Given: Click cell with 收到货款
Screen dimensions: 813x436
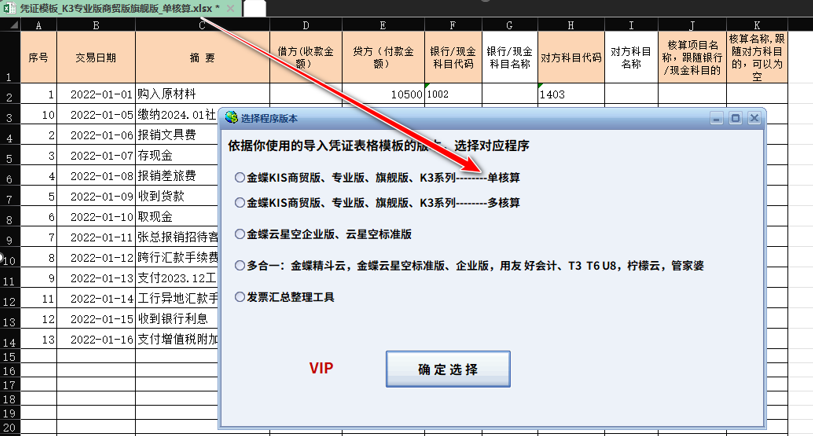Looking at the screenshot, I should pyautogui.click(x=177, y=196).
